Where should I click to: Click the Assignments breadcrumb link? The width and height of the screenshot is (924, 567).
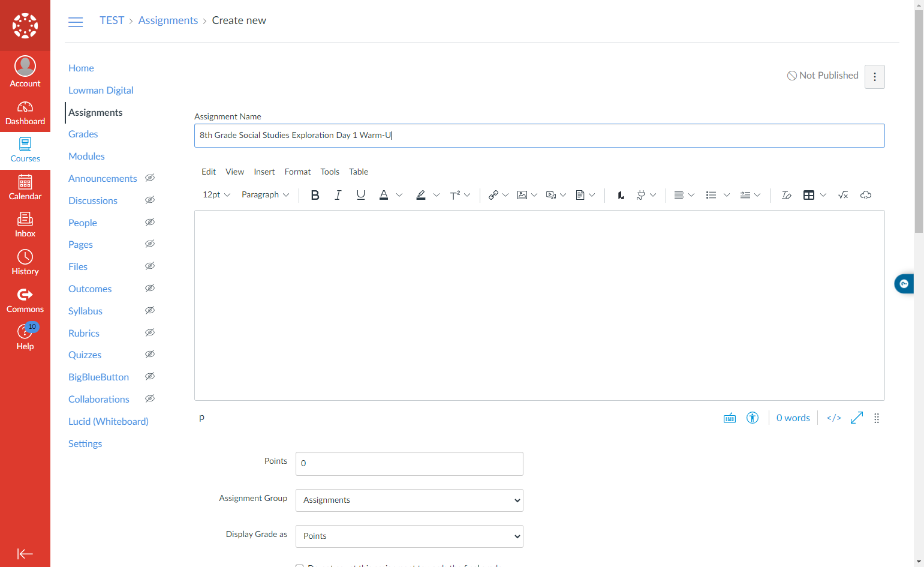click(x=168, y=20)
